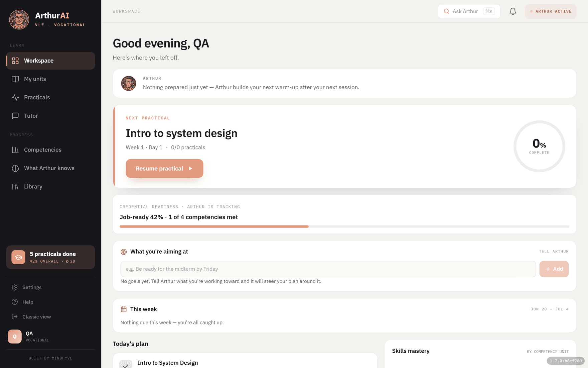Click the Tell Arthur label
The image size is (588, 368).
point(554,252)
